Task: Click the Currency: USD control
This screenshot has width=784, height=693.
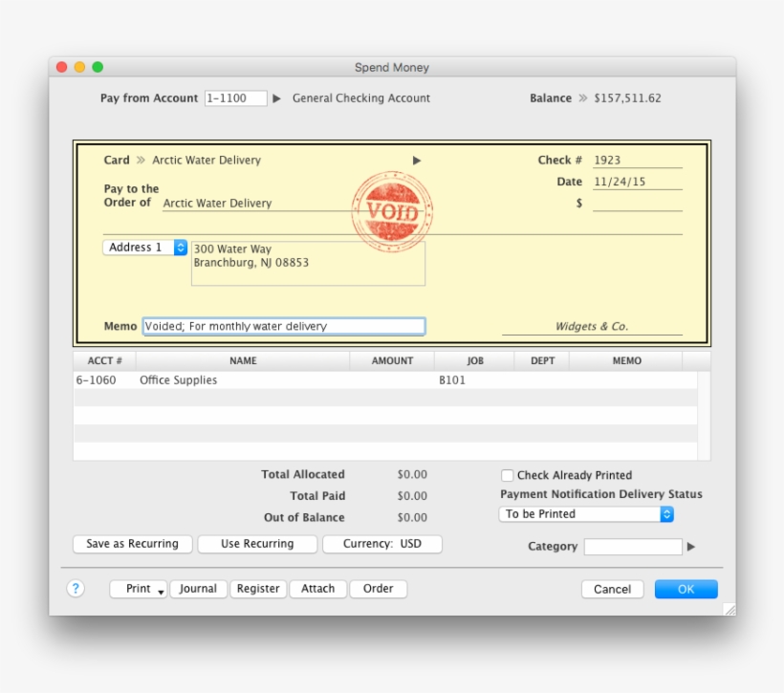Action: [383, 544]
